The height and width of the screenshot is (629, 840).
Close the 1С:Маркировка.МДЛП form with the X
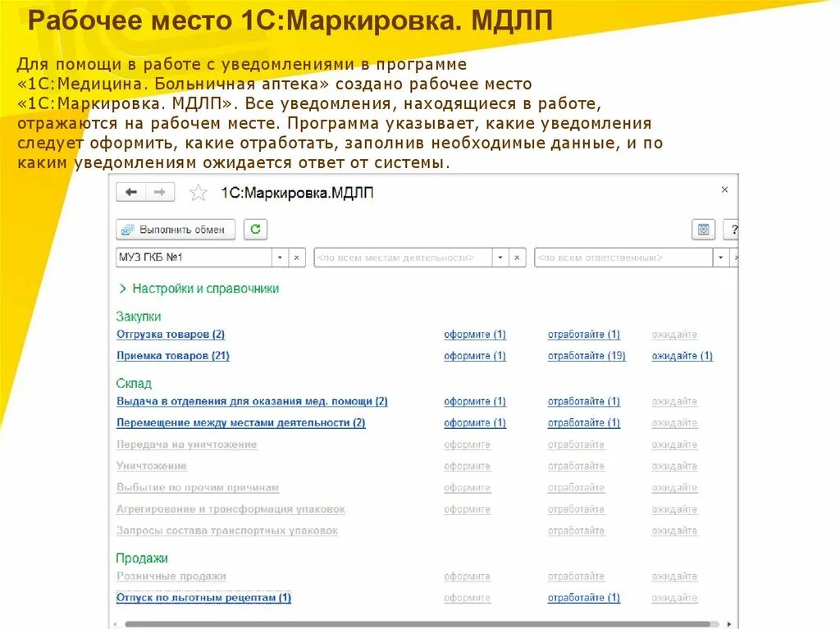coord(724,189)
